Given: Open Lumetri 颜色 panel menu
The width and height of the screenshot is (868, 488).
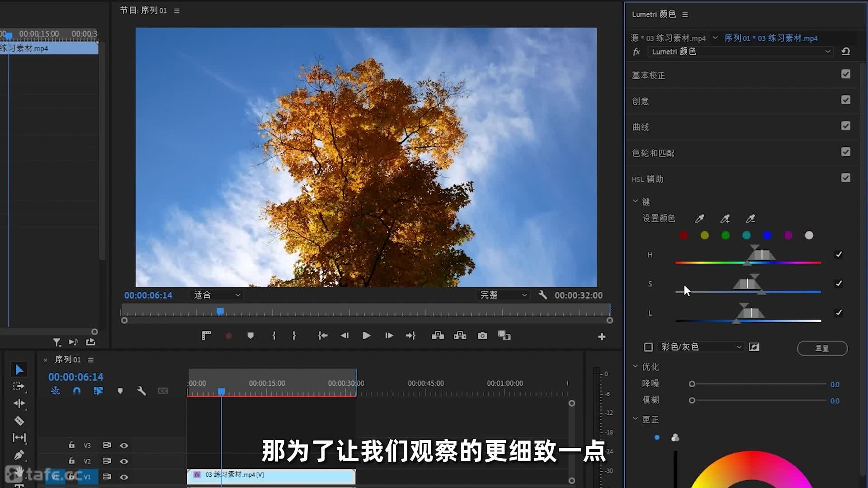Looking at the screenshot, I should (x=685, y=14).
